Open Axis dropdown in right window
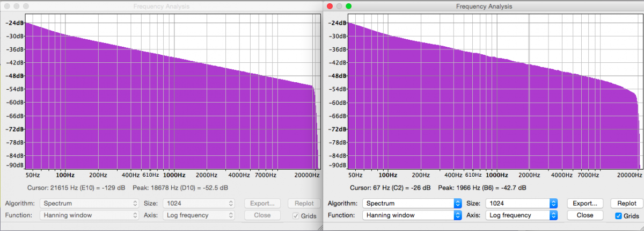 click(521, 215)
